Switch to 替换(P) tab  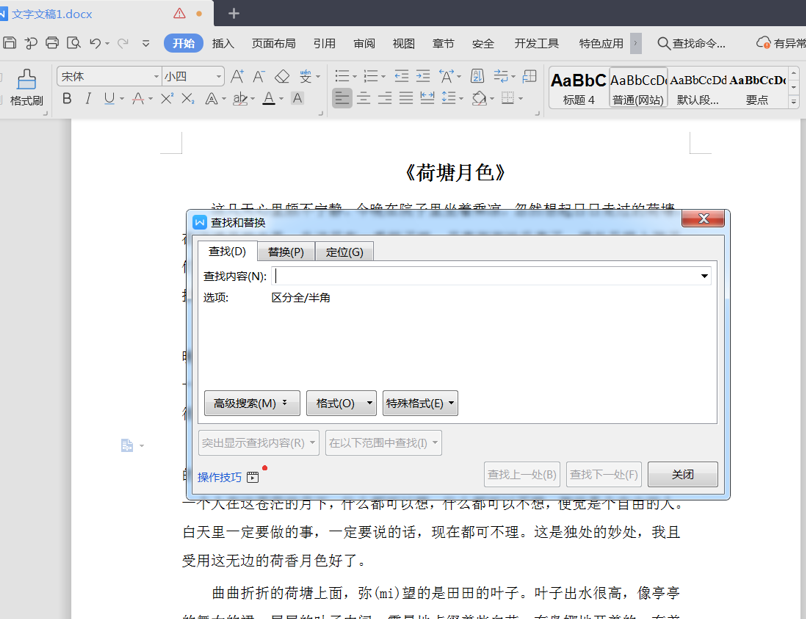click(x=286, y=252)
